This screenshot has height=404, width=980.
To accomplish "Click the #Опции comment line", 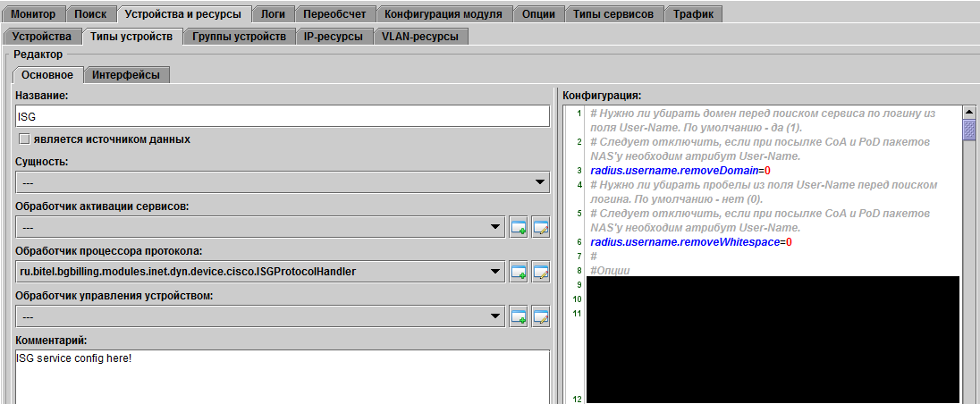I will point(610,270).
